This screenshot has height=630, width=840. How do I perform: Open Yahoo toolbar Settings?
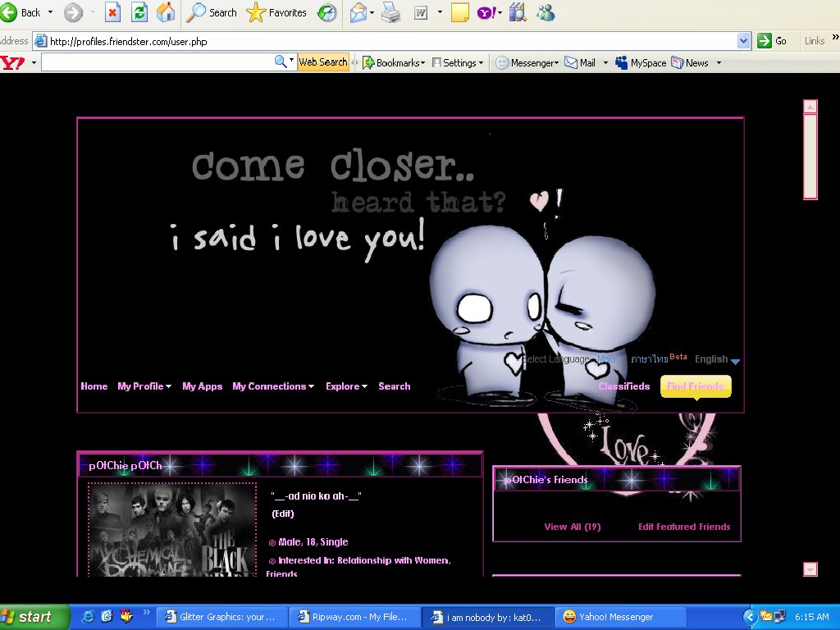[x=458, y=62]
